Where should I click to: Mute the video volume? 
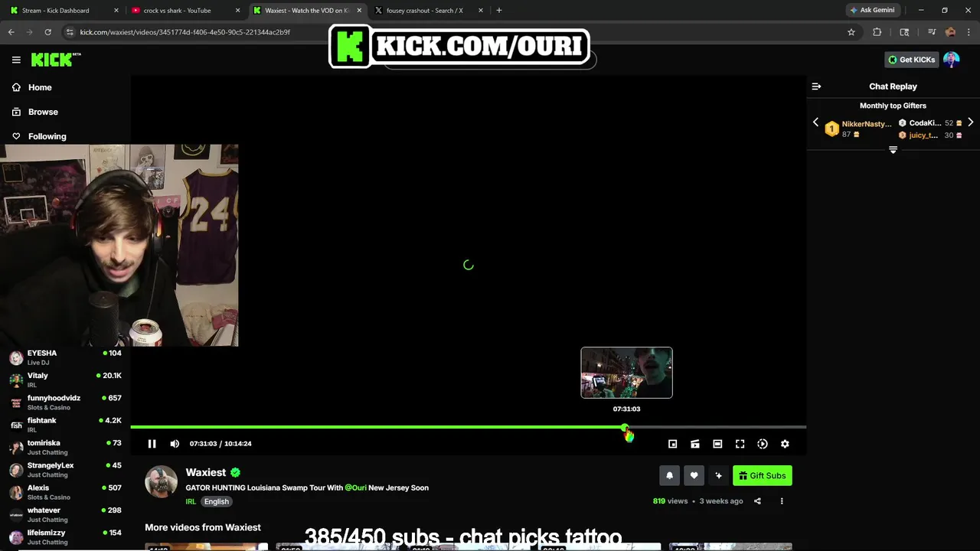tap(175, 444)
